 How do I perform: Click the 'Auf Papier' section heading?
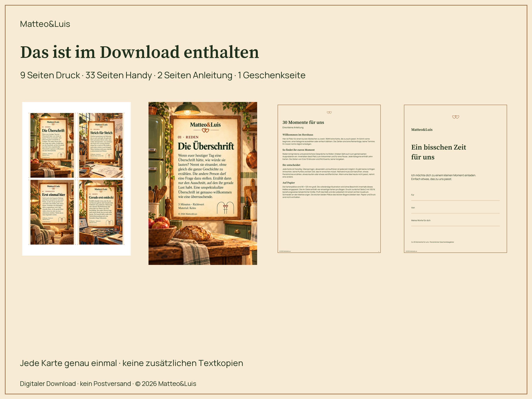click(289, 183)
